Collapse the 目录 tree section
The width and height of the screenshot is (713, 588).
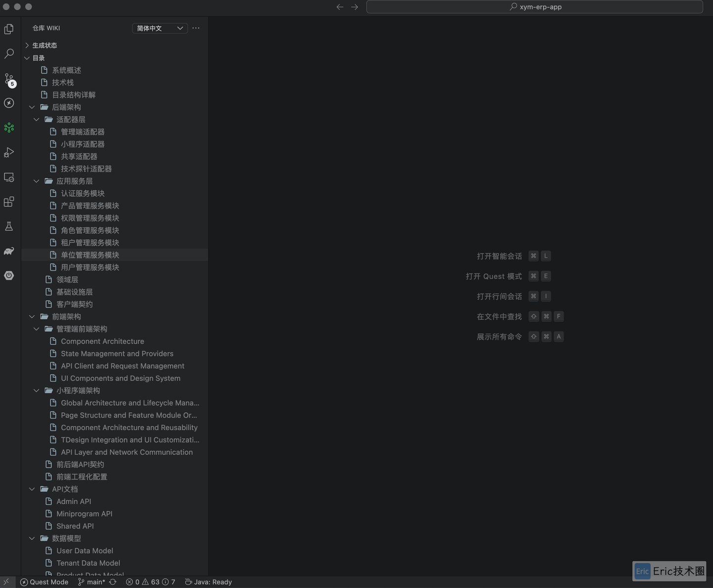point(27,58)
